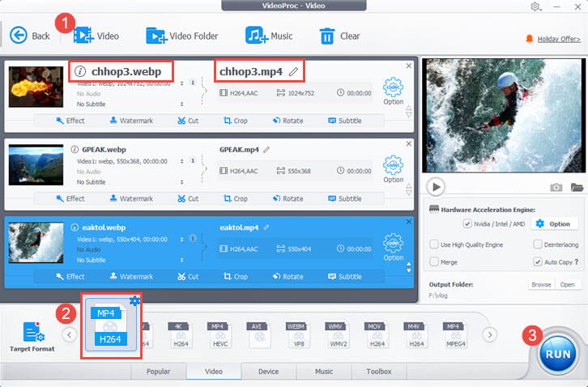
Task: Rename GPEAK.mp4 with the pencil icon
Action: [x=266, y=150]
